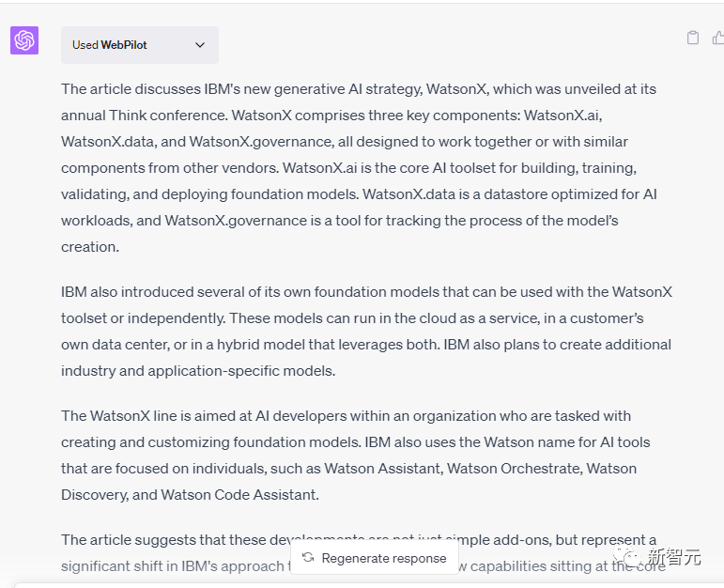
Task: Click the ChatGPT logo avatar
Action: (x=24, y=40)
